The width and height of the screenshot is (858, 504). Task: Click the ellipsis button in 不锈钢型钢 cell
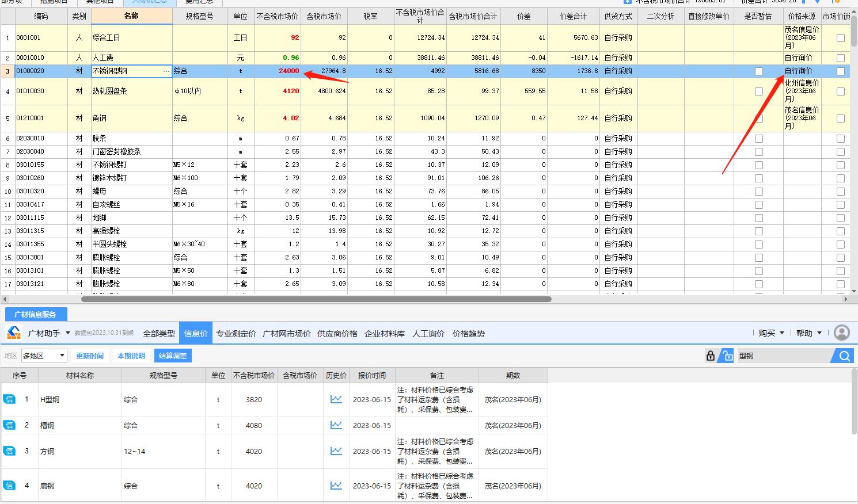(166, 71)
